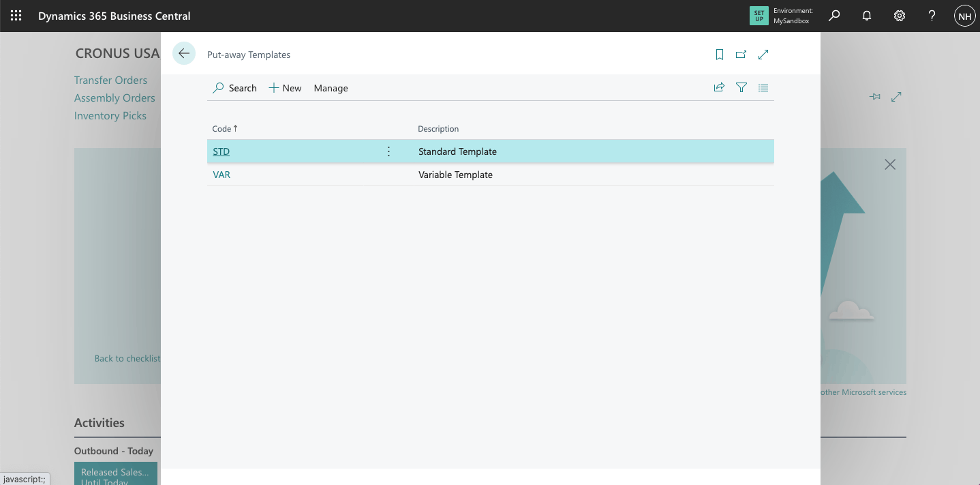
Task: Open Assembly Orders in background page
Action: click(114, 98)
